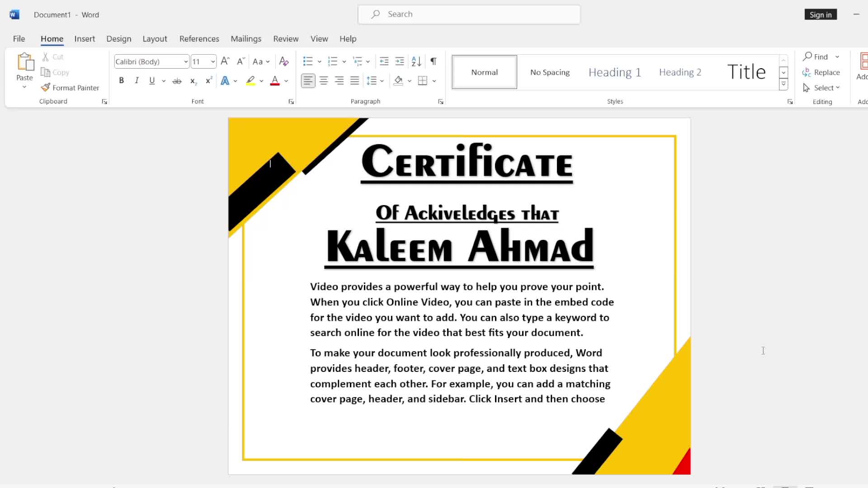Click the Sort A-Z icon
The image size is (868, 488).
(416, 61)
